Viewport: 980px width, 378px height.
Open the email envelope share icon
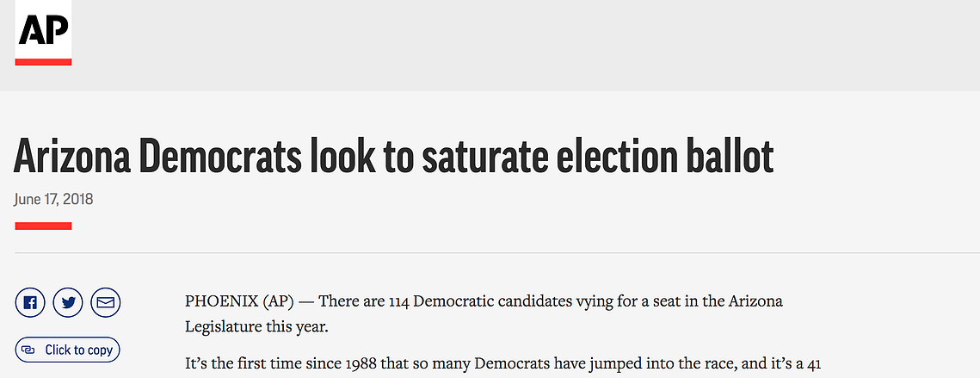[106, 303]
